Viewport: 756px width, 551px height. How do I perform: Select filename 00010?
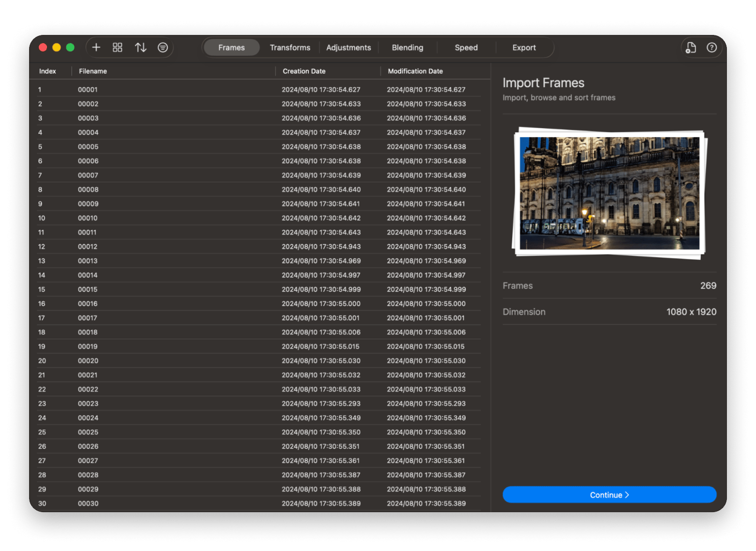click(x=88, y=218)
